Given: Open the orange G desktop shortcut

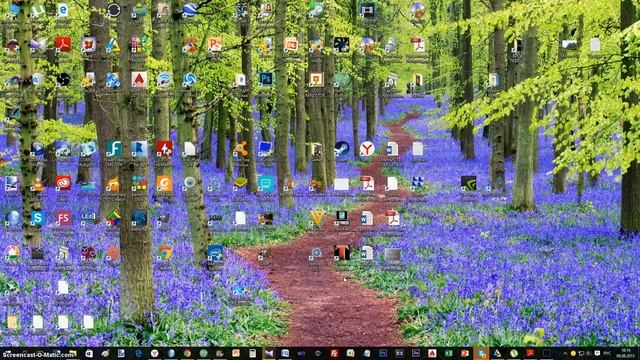Looking at the screenshot, I should (x=164, y=184).
